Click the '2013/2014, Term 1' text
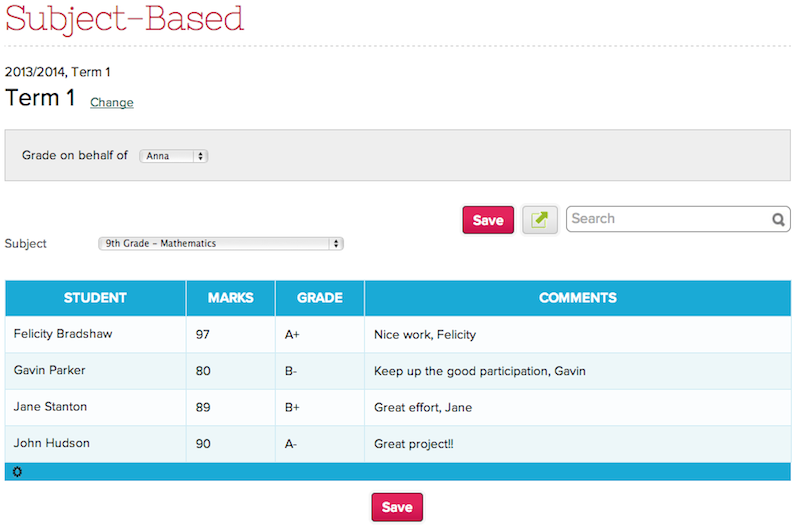The height and width of the screenshot is (530, 800). pyautogui.click(x=58, y=72)
